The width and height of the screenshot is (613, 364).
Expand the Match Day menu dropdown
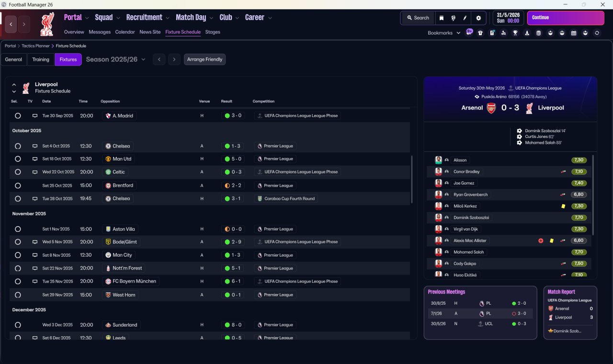(211, 18)
